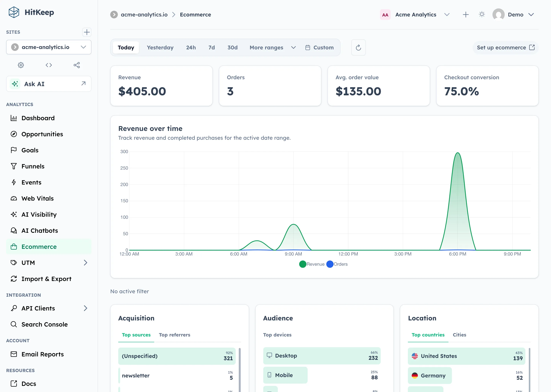The height and width of the screenshot is (392, 551).
Task: Toggle the Revenue legend series
Action: click(x=312, y=264)
